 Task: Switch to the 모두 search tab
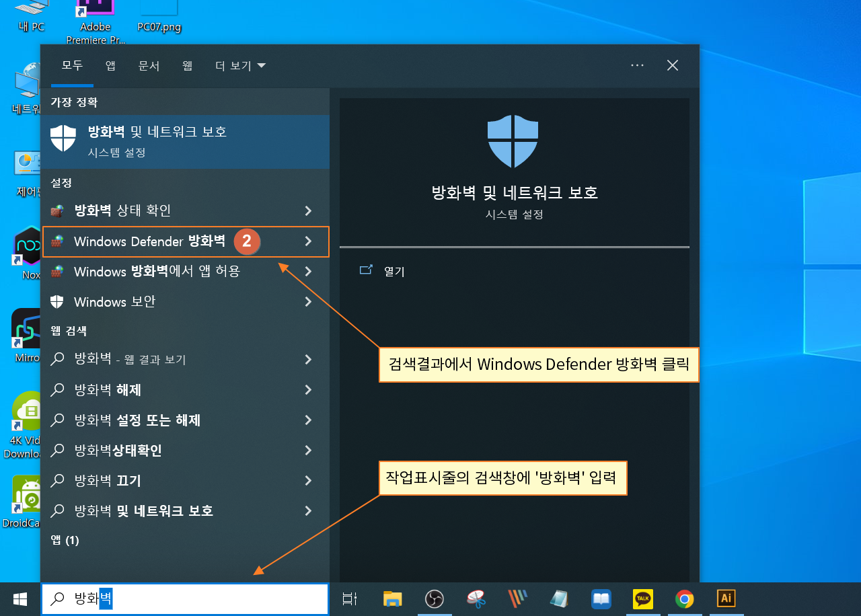coord(72,66)
